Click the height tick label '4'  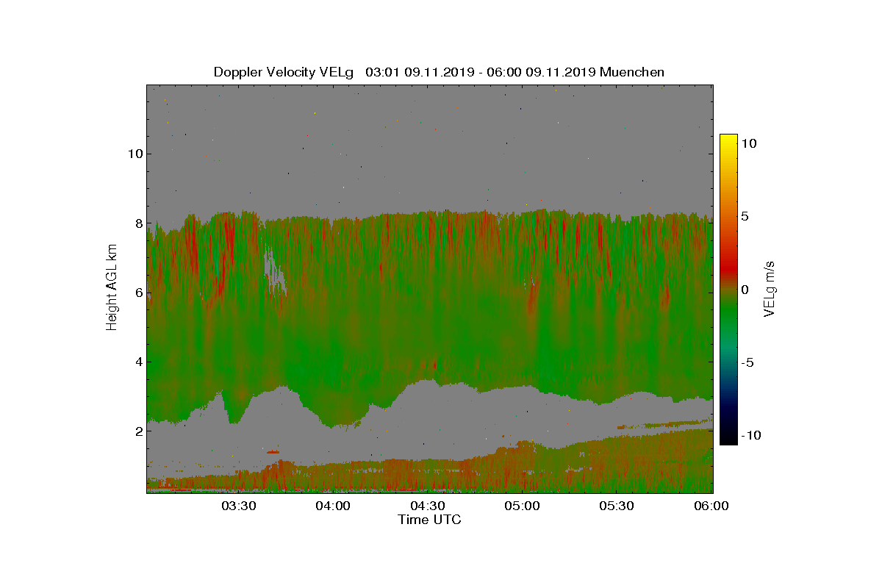[x=137, y=362]
